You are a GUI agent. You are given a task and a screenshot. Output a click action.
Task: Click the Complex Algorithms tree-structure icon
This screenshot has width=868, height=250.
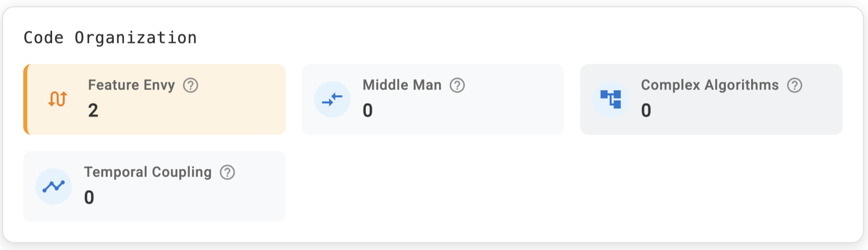point(611,99)
